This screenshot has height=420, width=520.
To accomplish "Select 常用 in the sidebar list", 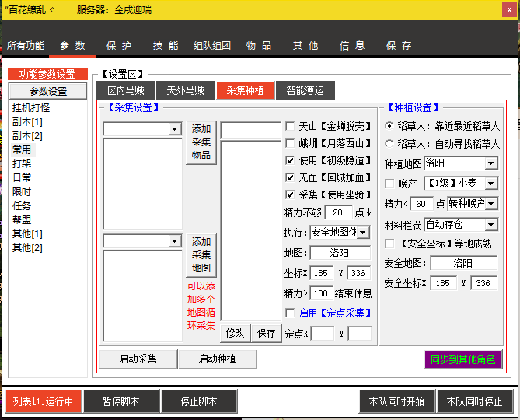I will click(22, 150).
